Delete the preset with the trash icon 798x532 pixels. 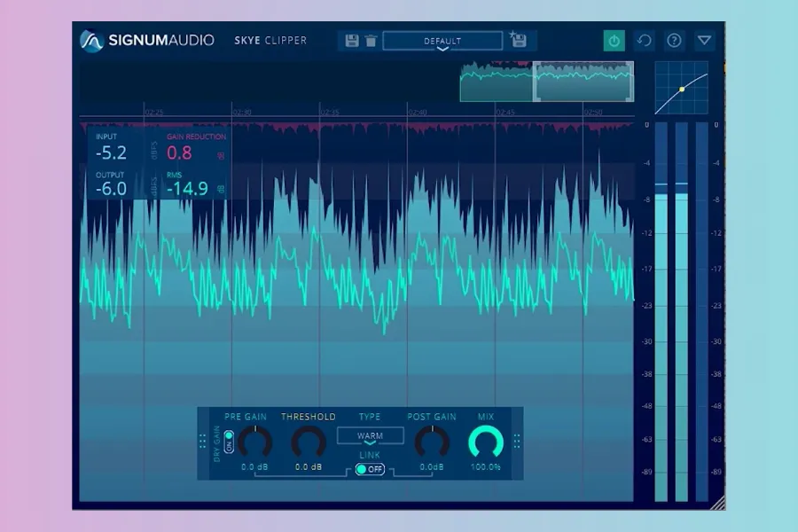click(x=371, y=41)
